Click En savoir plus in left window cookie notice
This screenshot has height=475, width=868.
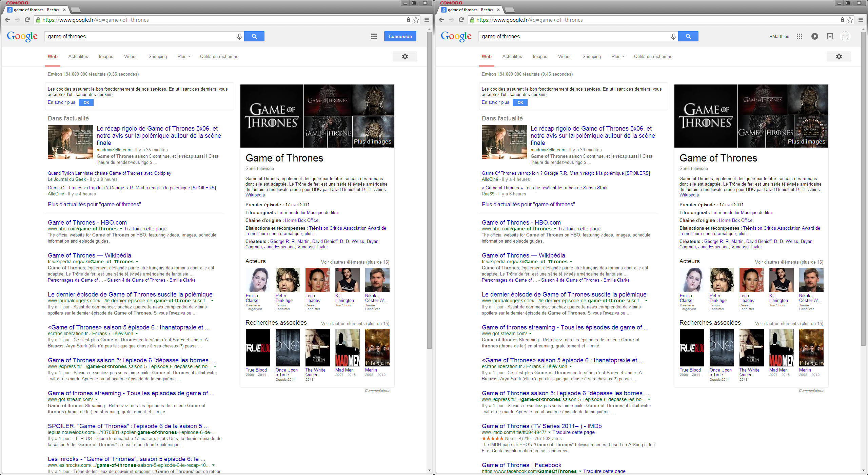click(x=61, y=102)
